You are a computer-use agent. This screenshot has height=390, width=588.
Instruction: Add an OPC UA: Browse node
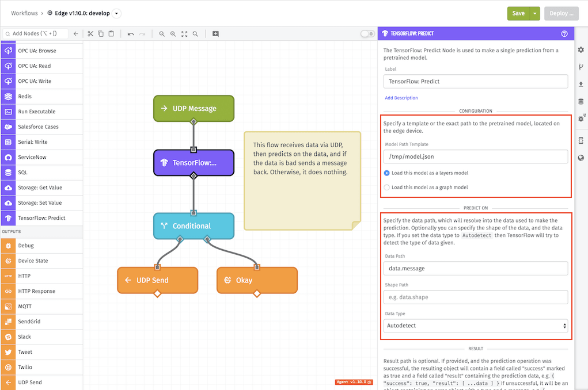(41, 51)
